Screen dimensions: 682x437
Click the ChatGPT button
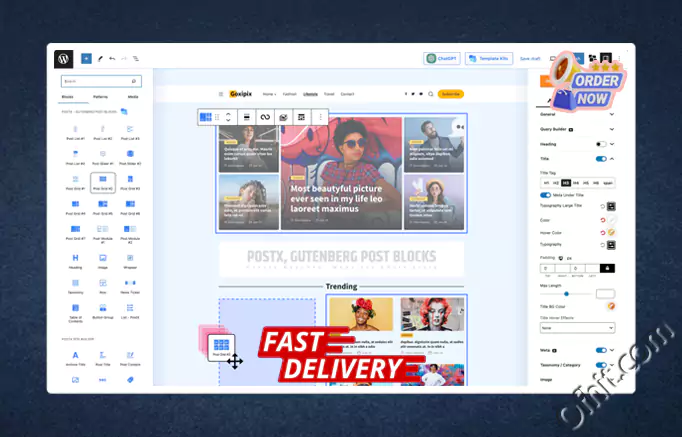(x=443, y=59)
